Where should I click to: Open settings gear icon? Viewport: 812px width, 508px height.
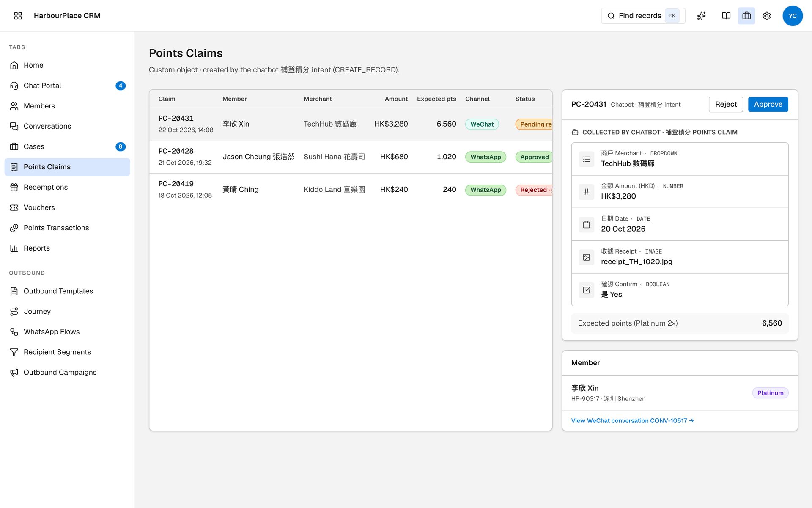767,16
